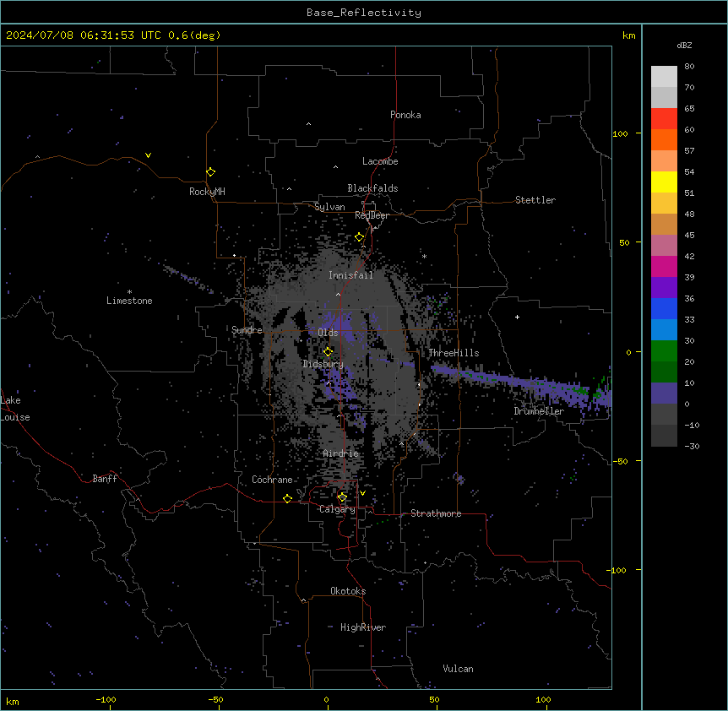Select the RedDeer city label
Viewport: 728px width, 711px height.
372,215
